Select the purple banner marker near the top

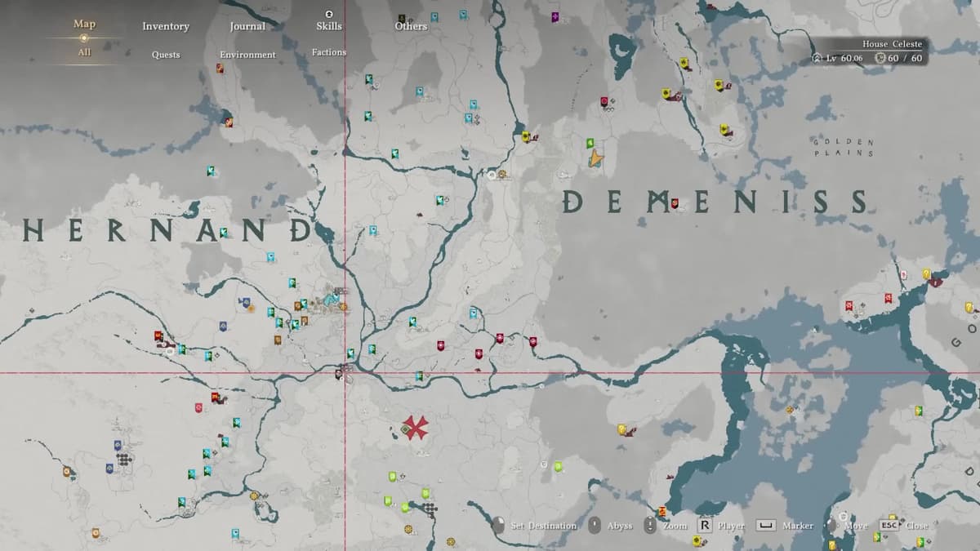click(555, 16)
